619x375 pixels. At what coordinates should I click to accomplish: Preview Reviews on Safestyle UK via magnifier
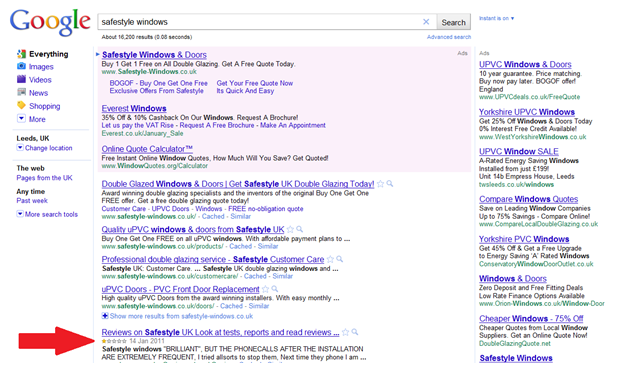[355, 332]
